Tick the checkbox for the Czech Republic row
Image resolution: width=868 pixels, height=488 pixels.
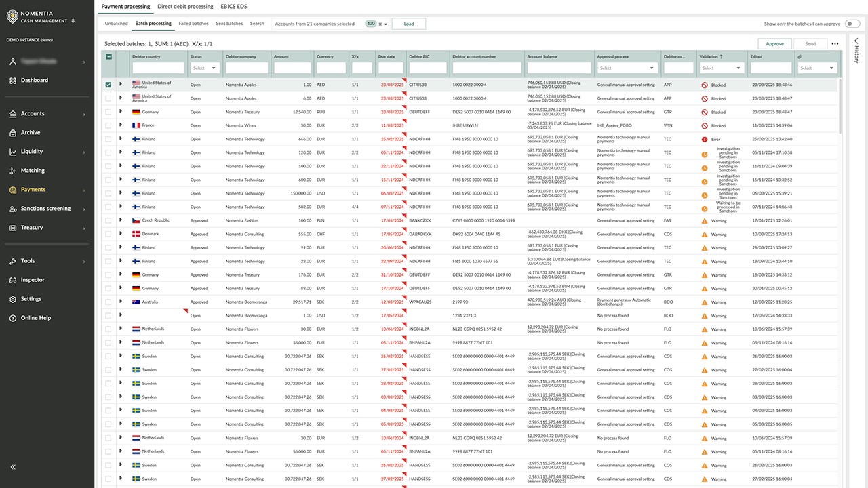108,220
